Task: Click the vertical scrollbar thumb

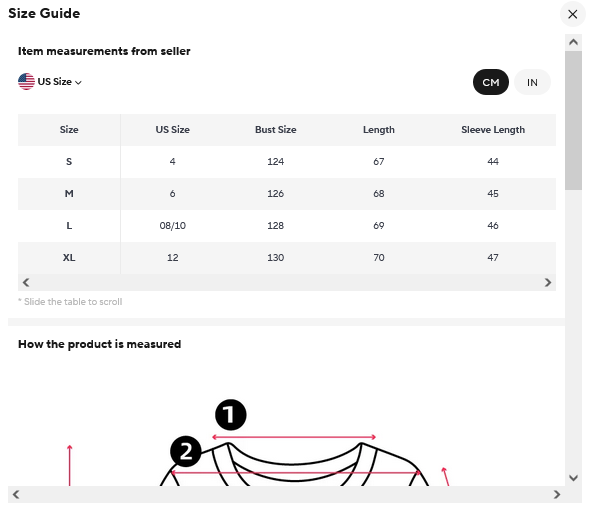Action: coord(573,120)
